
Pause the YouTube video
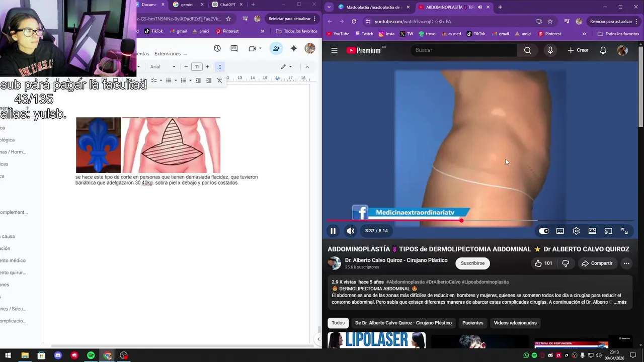pos(333,231)
